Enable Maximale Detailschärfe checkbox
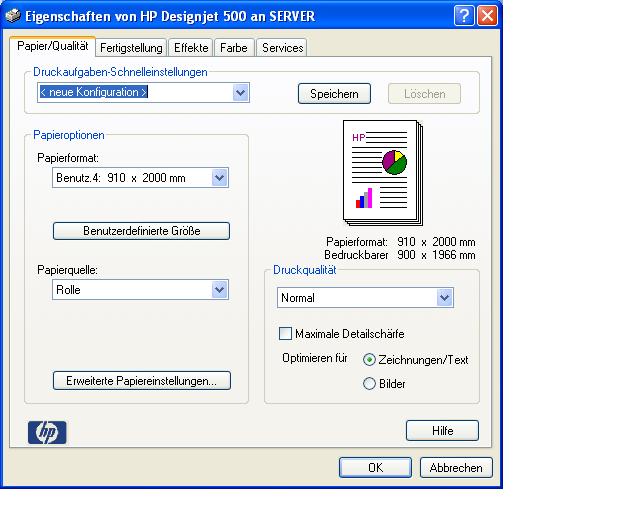 (x=285, y=334)
